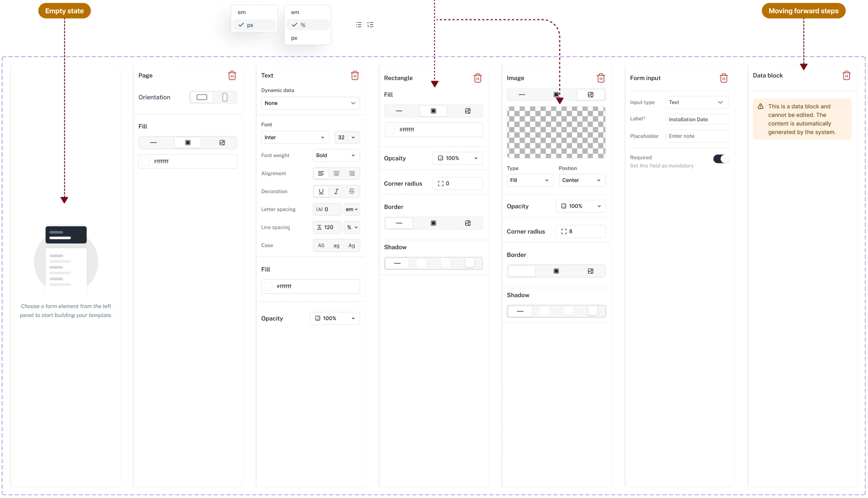Select image fill icon in Image panel
Viewport: 868px width, 498px height.
tap(591, 94)
